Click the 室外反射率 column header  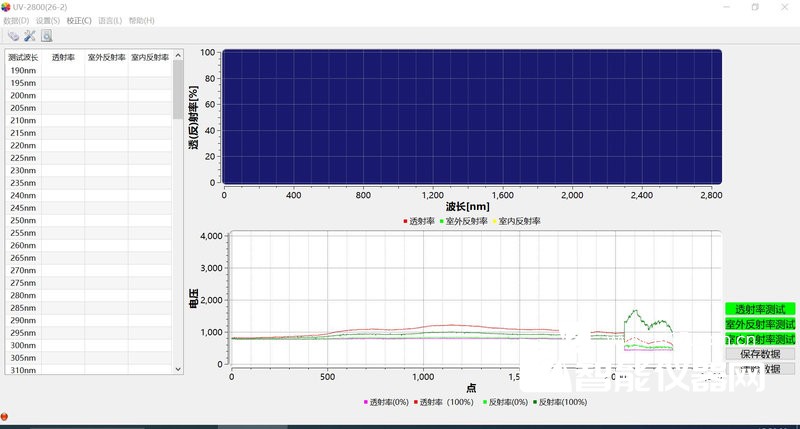tap(106, 57)
